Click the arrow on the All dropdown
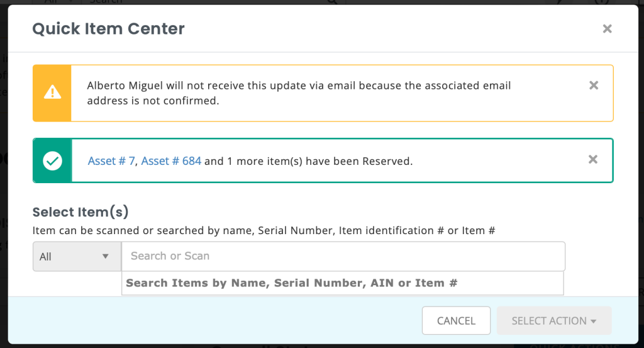The height and width of the screenshot is (348, 644). pyautogui.click(x=105, y=256)
